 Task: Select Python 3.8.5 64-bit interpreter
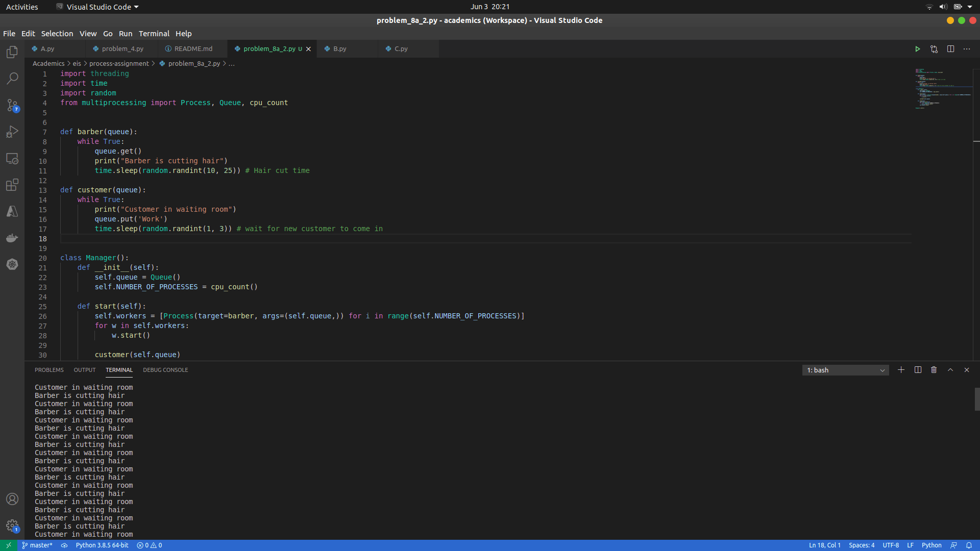102,545
